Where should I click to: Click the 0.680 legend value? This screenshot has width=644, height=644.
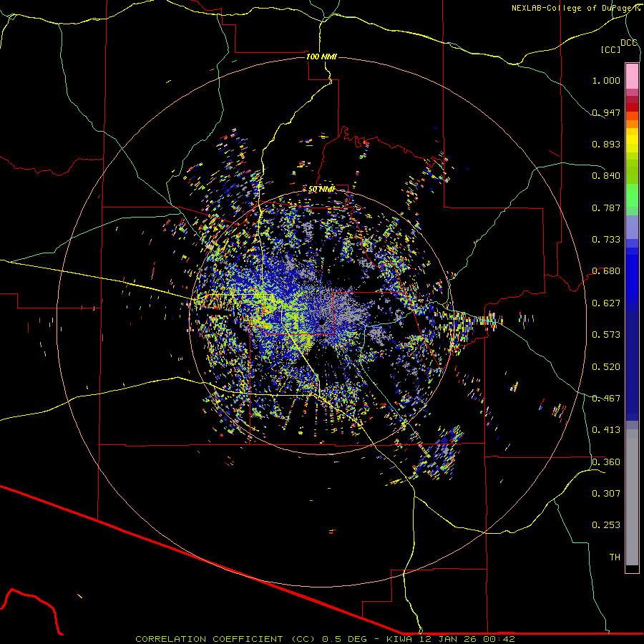[606, 271]
